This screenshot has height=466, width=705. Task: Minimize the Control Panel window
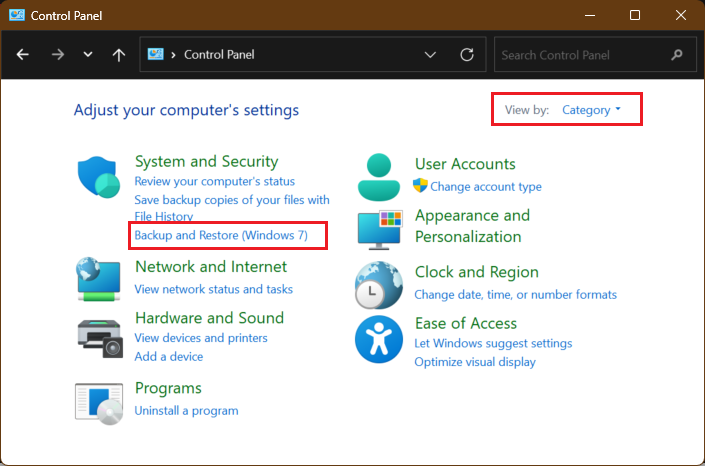(590, 15)
